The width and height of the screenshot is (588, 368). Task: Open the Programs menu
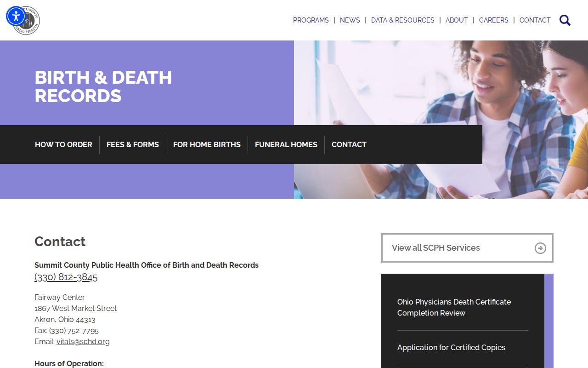pyautogui.click(x=311, y=20)
